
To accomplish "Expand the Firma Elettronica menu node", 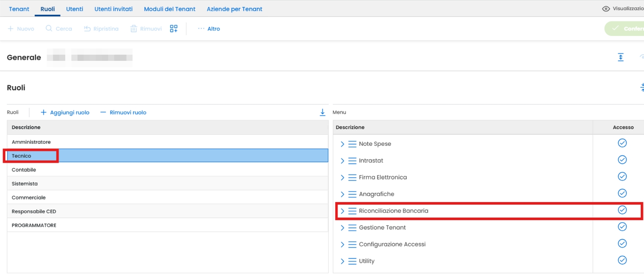I will click(342, 178).
